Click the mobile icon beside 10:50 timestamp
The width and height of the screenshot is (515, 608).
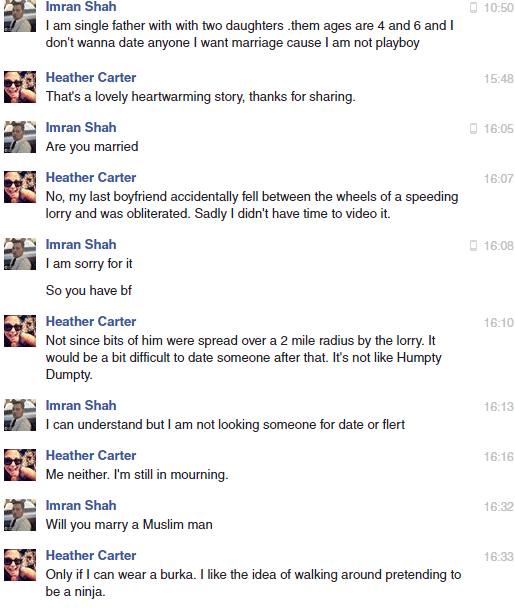pos(473,7)
